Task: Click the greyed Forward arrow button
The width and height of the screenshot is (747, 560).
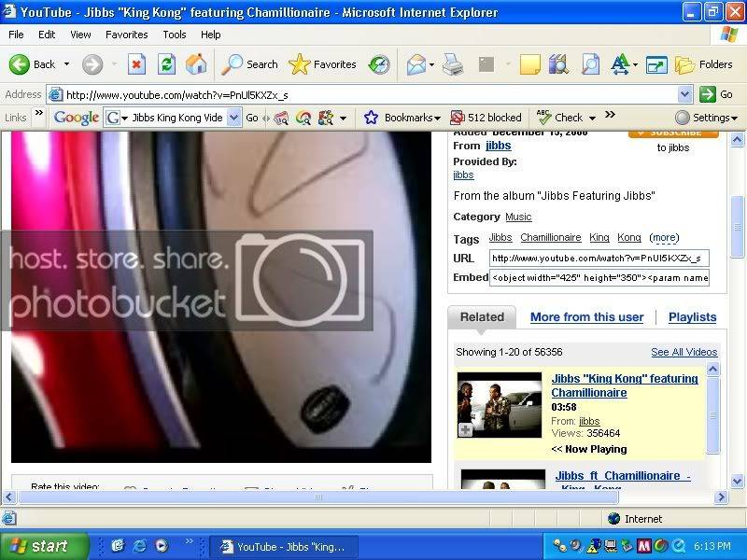Action: (92, 64)
